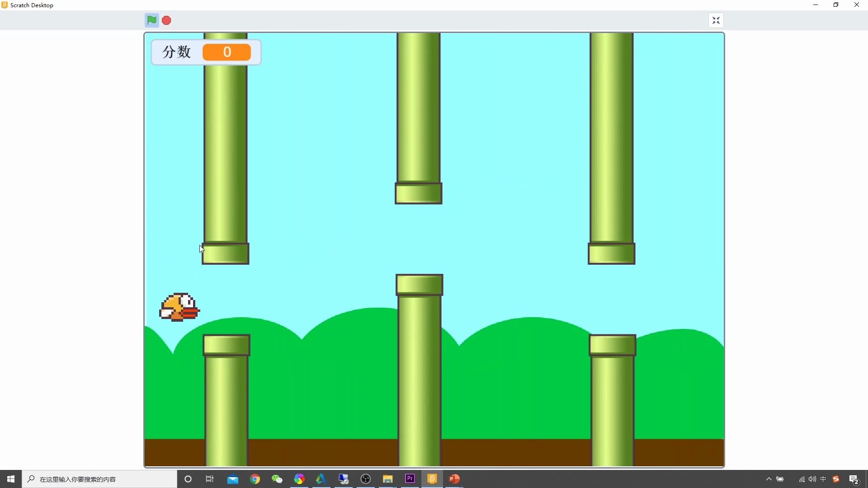Open the computer monitor app icon in taskbar
868x488 pixels.
tap(344, 479)
